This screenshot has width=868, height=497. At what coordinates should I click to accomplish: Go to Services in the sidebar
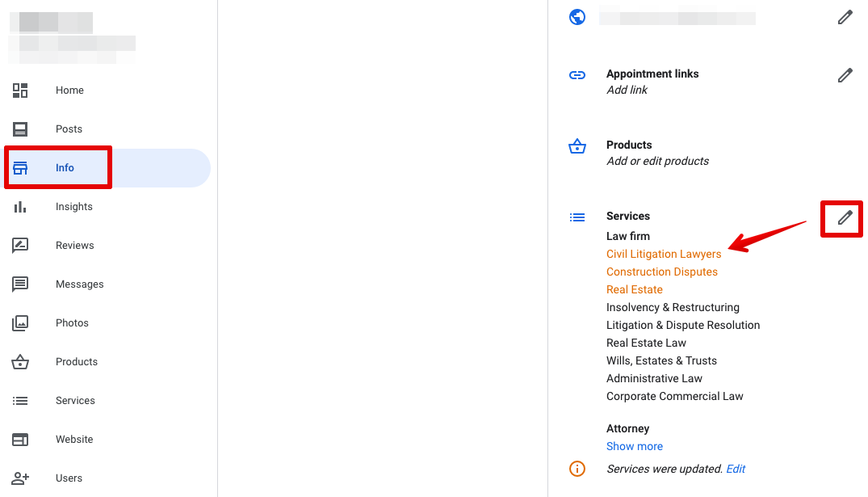tap(75, 401)
